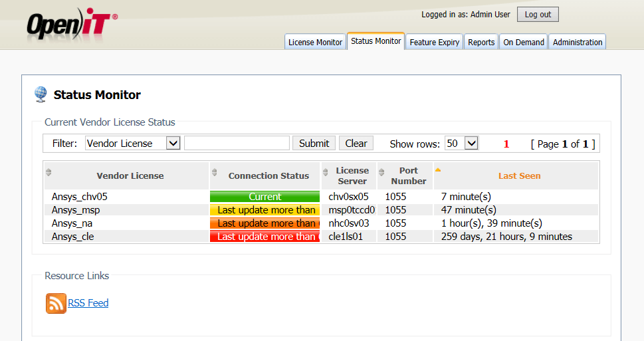Screen dimensions: 644x341
Task: Click the 7 minute(s) last seen cell
Action: click(x=466, y=197)
